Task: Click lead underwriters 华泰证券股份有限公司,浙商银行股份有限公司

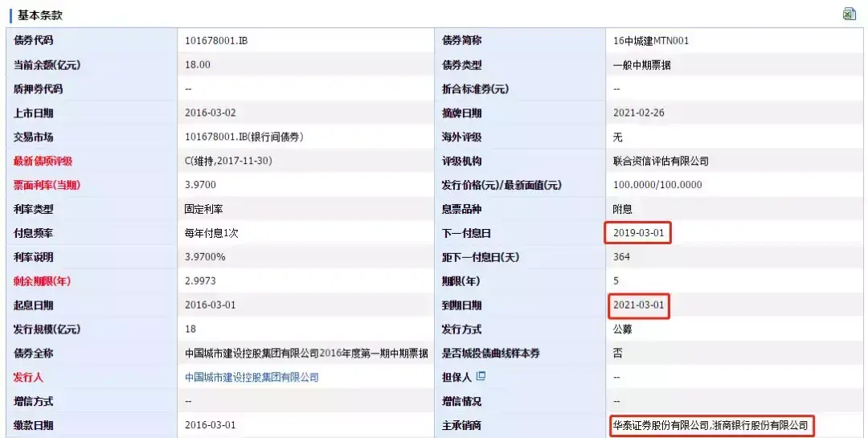Action: (710, 426)
